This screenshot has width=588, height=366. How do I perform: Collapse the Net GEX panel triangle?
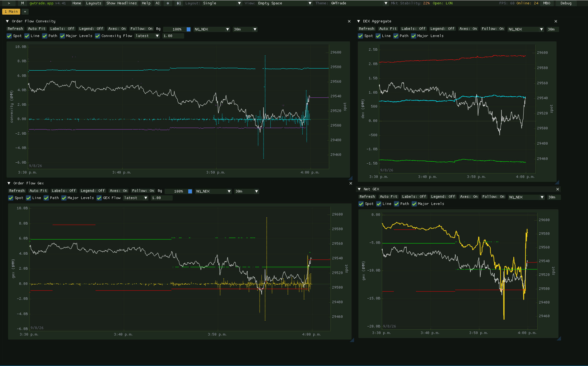359,189
